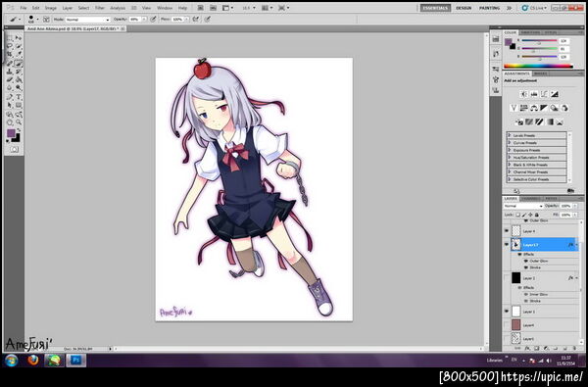Image resolution: width=588 pixels, height=387 pixels.
Task: Toggle the Brush panel from options bar
Action: coord(46,20)
